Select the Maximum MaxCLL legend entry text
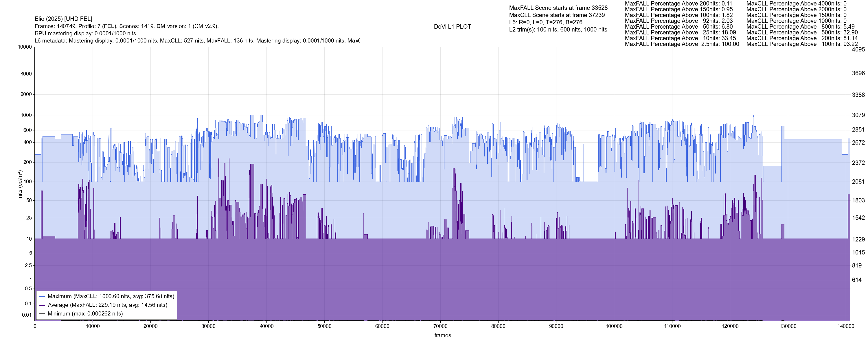The height and width of the screenshot is (347, 868). pyautogui.click(x=111, y=296)
